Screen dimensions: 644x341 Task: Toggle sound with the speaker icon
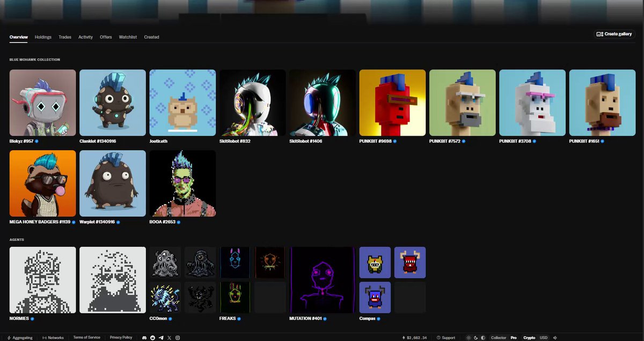555,338
